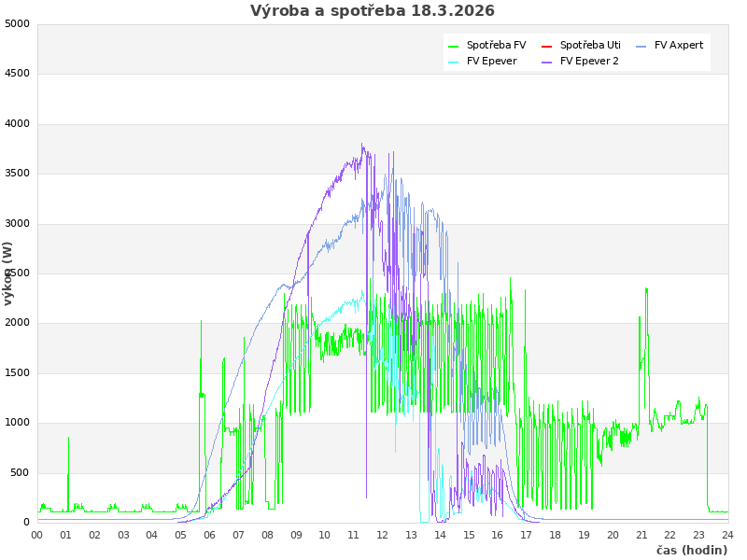Image resolution: width=747 pixels, height=560 pixels.
Task: Hide the FV Epever 2 series via legend
Action: tap(589, 62)
